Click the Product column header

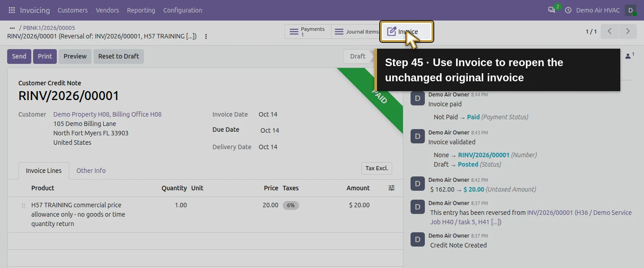pyautogui.click(x=42, y=188)
